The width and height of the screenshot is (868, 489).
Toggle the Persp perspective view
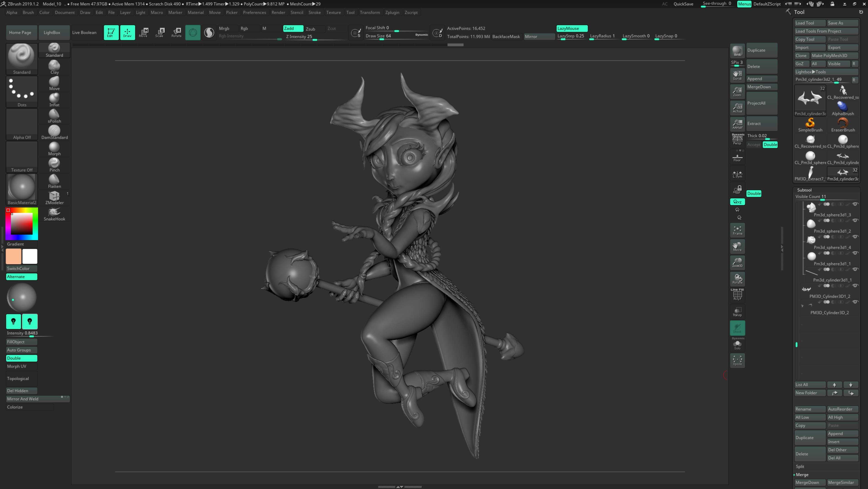click(x=737, y=139)
